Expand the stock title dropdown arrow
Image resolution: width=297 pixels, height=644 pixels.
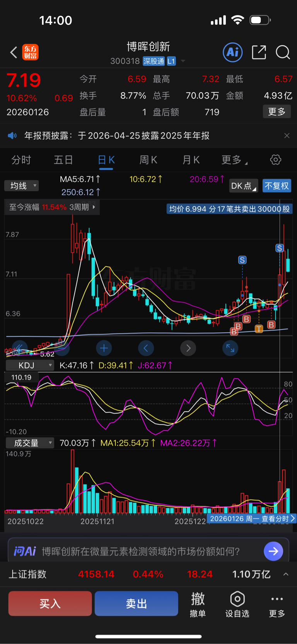click(183, 61)
